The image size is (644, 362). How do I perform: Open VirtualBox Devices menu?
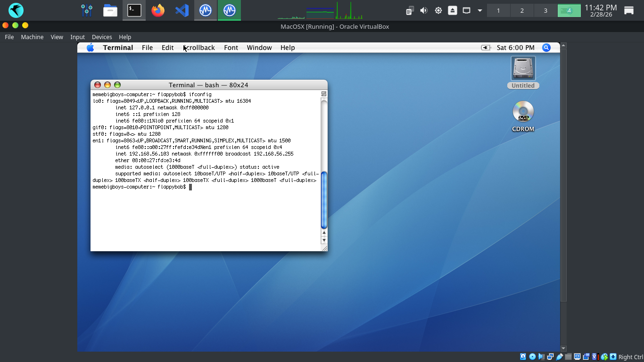pos(102,37)
